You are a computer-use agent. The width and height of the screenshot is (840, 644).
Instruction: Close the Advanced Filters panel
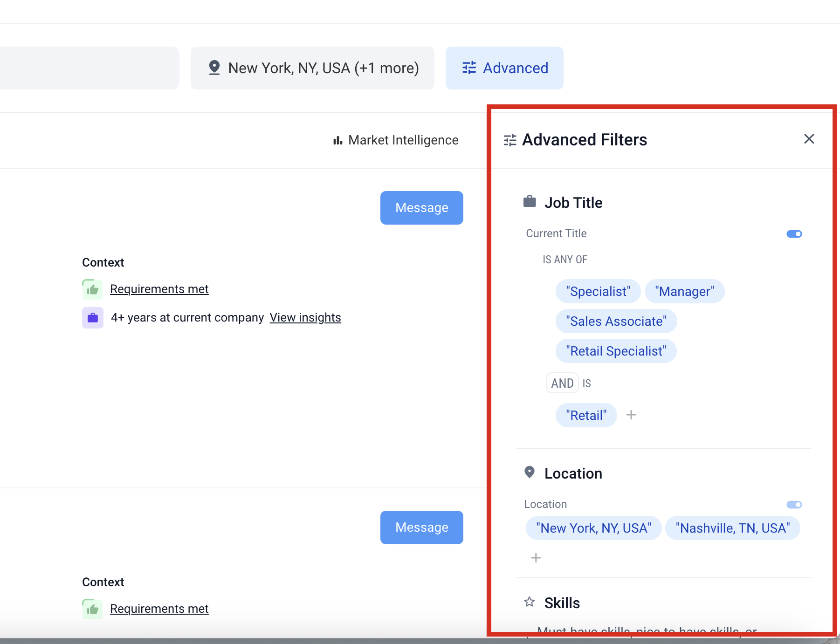tap(809, 139)
